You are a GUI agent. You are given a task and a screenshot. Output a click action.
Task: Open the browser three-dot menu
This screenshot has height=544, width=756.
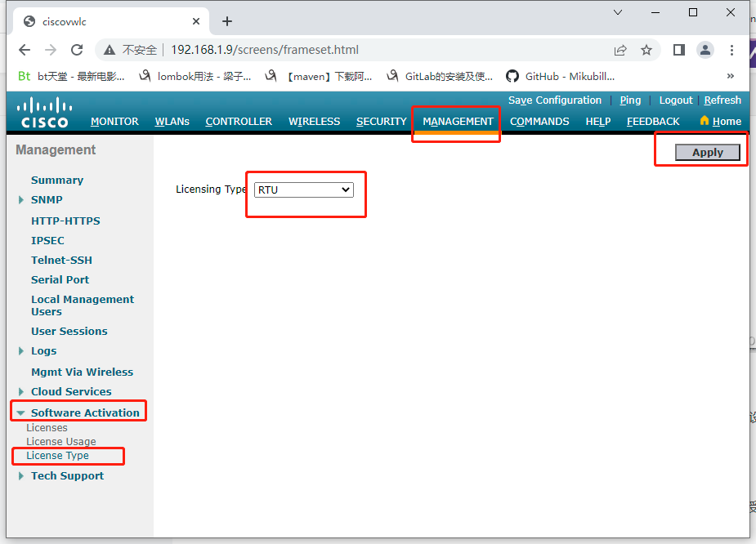pos(731,49)
